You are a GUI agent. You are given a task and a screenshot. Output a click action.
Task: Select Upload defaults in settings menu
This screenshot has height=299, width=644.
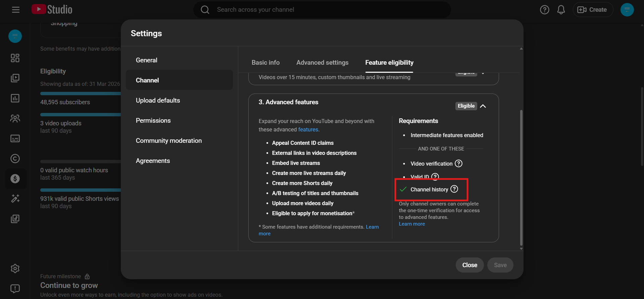pyautogui.click(x=158, y=101)
